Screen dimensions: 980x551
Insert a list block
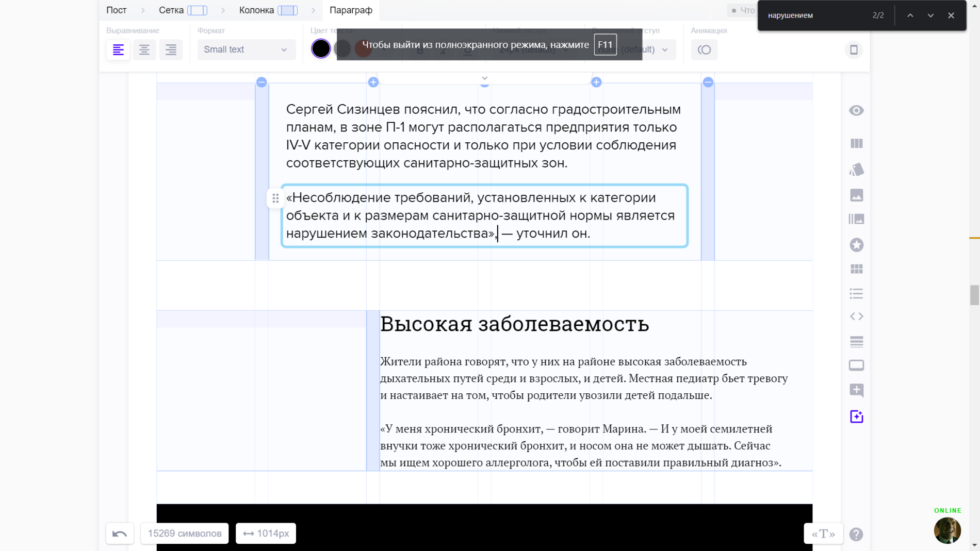click(x=856, y=294)
